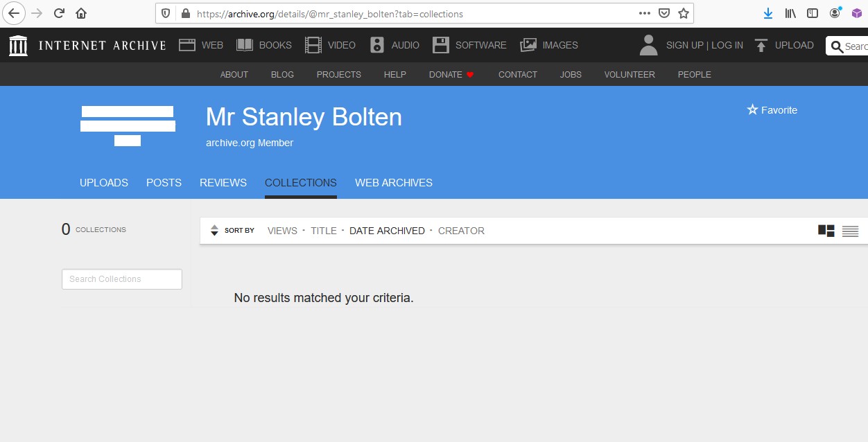Click the Images navigation label
868x442 pixels.
tap(560, 45)
